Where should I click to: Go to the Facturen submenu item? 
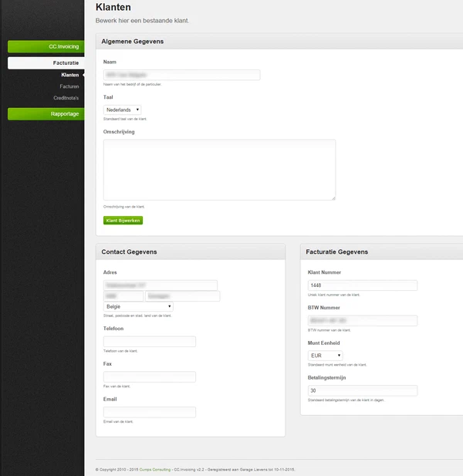[x=69, y=86]
